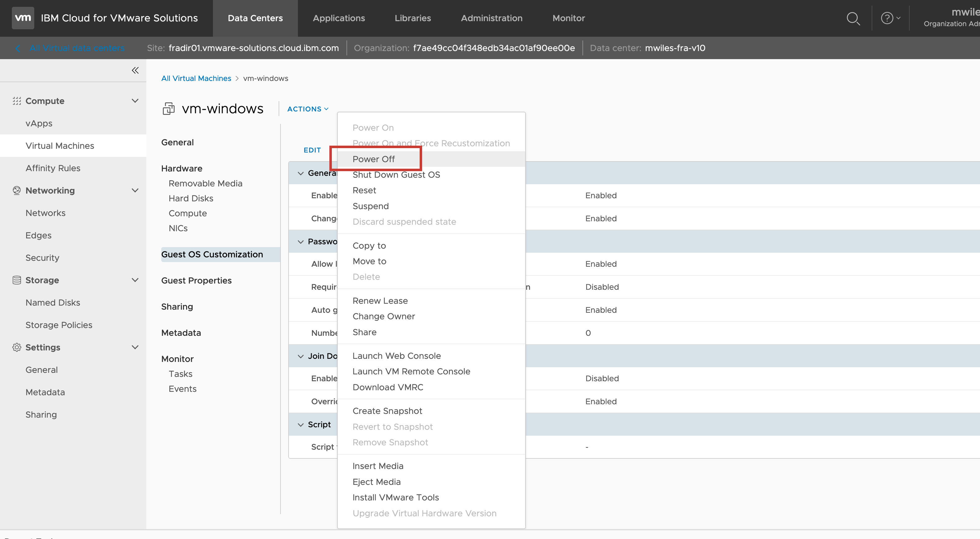Click the Settings section gear icon
Image resolution: width=980 pixels, height=539 pixels.
point(16,347)
